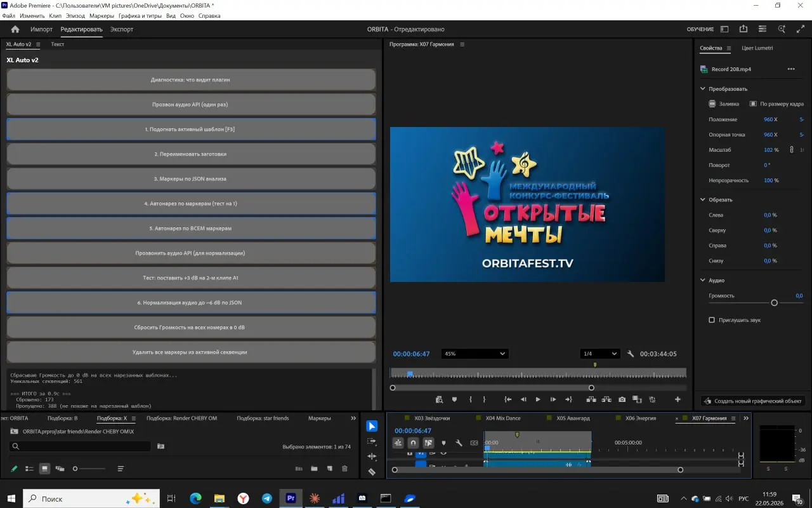Show more timeline sequence tabs chevron
The width and height of the screenshot is (812, 508).
pos(746,418)
